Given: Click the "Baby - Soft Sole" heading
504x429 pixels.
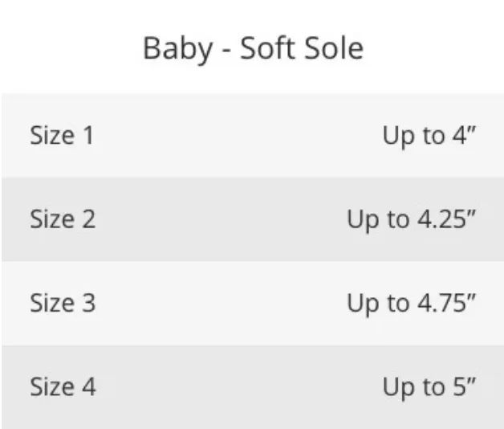Looking at the screenshot, I should click(x=253, y=48).
